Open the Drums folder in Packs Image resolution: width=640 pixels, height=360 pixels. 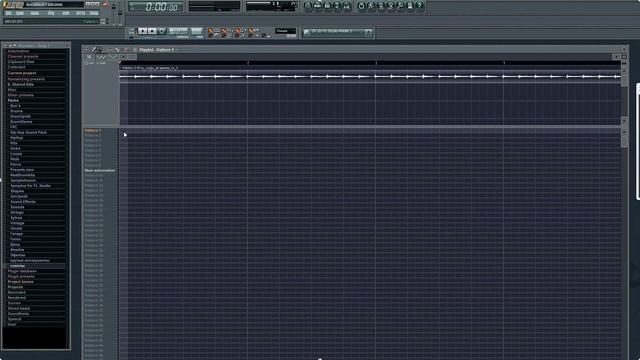click(x=16, y=111)
